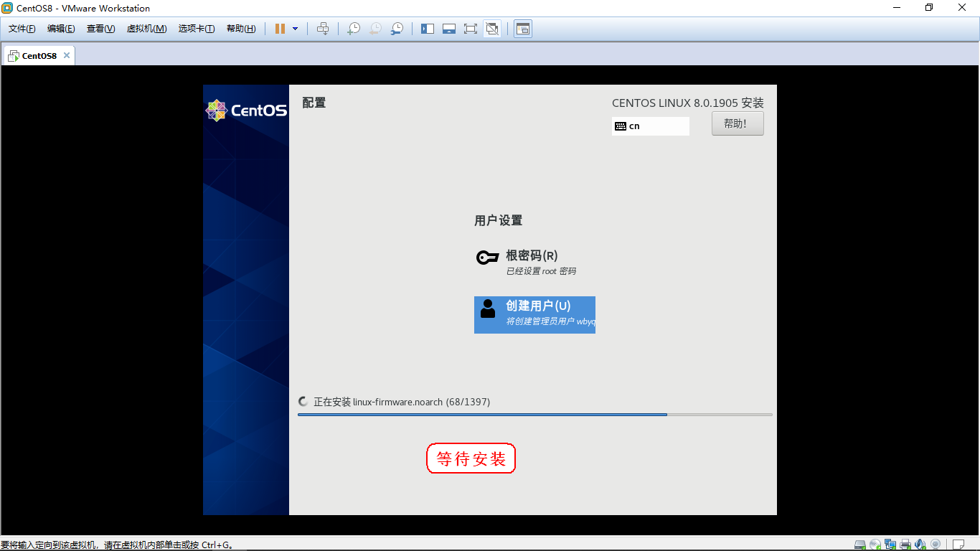Screen dimensions: 980x551
Task: Toggle the library sidebar view icon
Action: click(x=428, y=29)
